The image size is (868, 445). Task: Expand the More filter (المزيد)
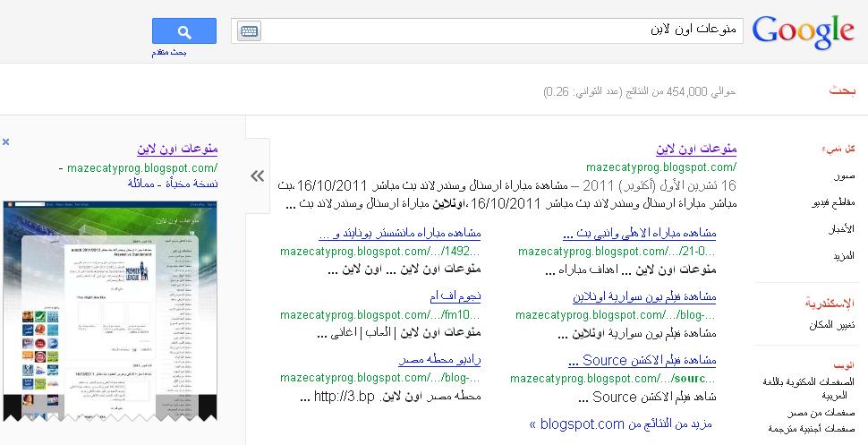click(x=844, y=256)
